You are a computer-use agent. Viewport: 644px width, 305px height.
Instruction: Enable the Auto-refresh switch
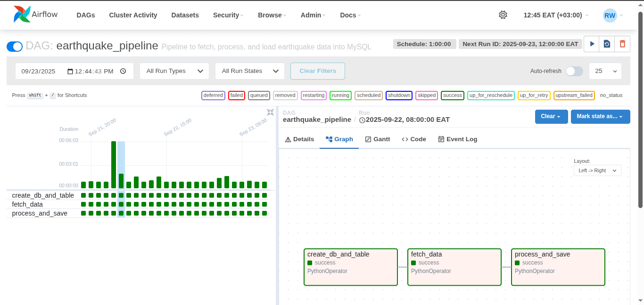coord(574,71)
